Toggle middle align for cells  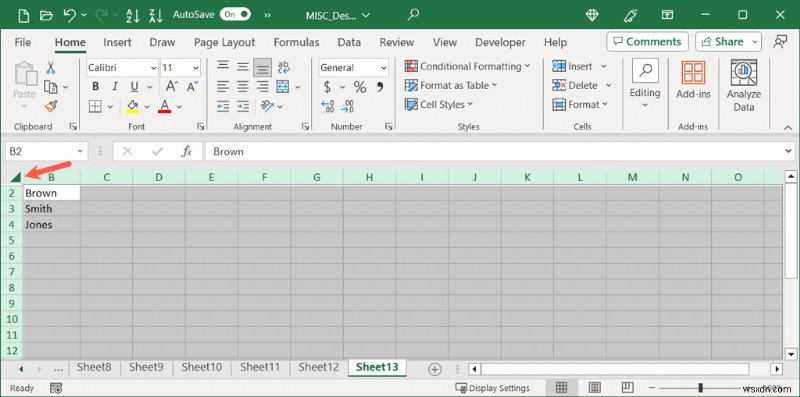(243, 66)
